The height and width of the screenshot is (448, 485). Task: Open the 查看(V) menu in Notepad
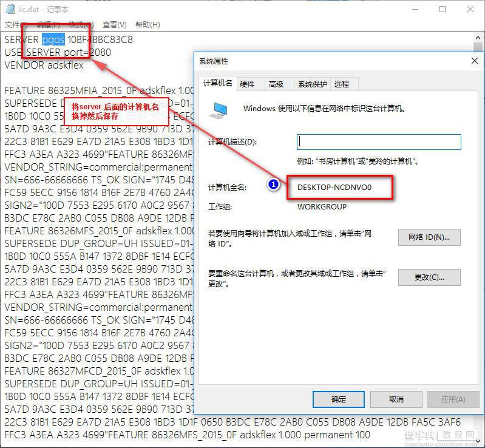tap(115, 25)
